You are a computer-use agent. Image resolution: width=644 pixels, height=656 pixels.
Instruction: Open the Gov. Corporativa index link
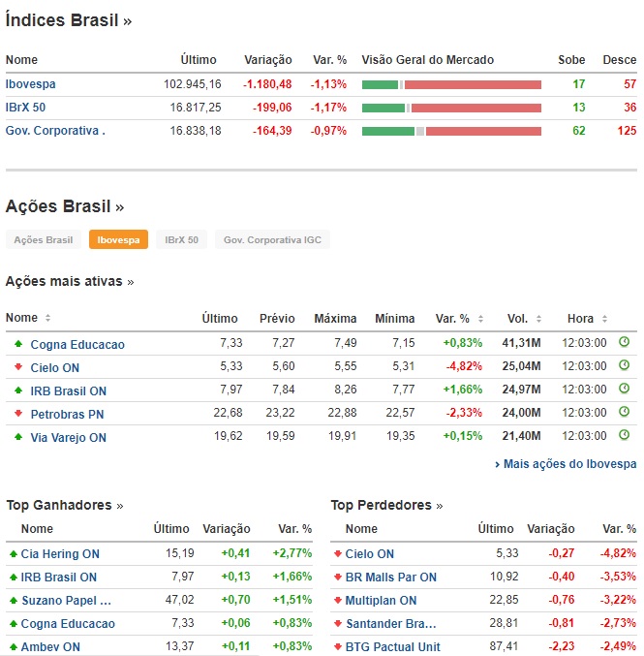coord(55,131)
